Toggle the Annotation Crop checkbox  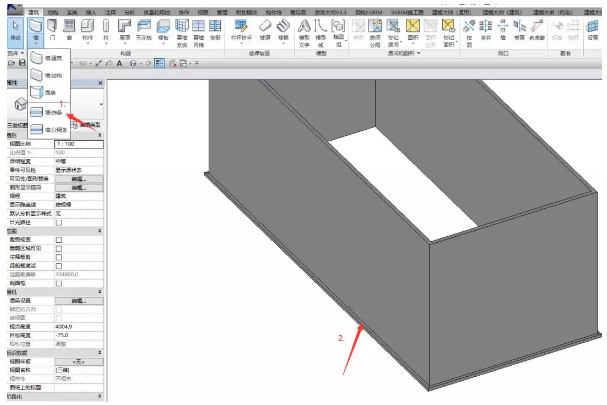(x=58, y=257)
